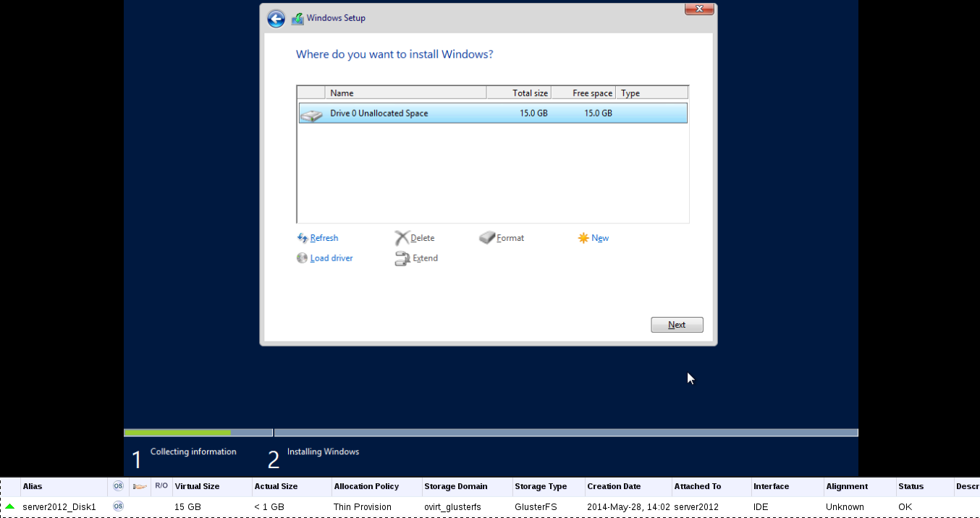Click the Format drive icon

click(x=487, y=238)
